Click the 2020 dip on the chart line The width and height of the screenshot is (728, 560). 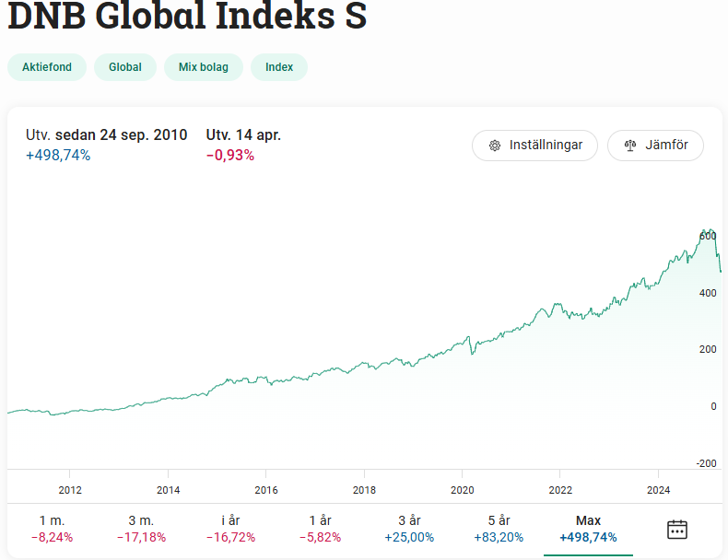tap(471, 353)
